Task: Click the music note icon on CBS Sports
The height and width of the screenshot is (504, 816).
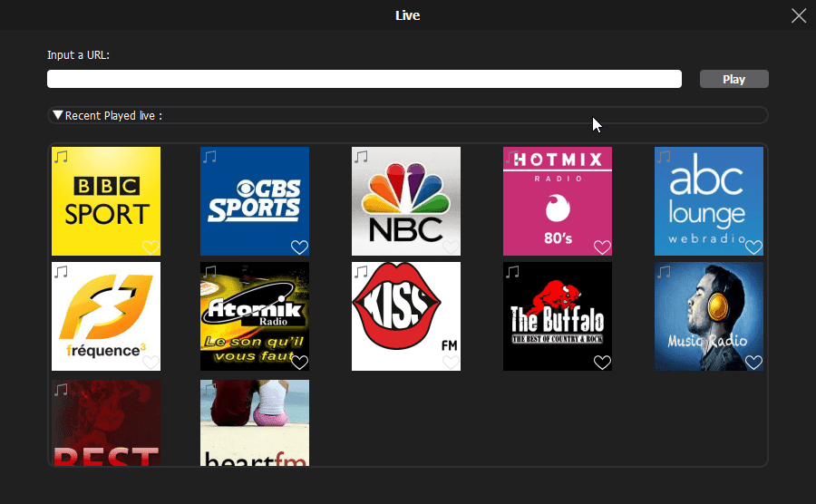Action: click(210, 157)
